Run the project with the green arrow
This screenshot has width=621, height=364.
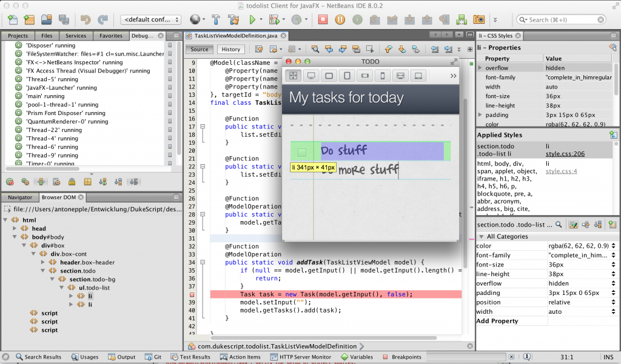(x=252, y=19)
